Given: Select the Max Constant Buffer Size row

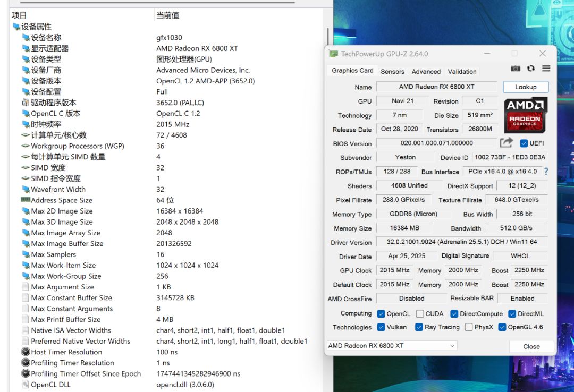Looking at the screenshot, I should 166,297.
